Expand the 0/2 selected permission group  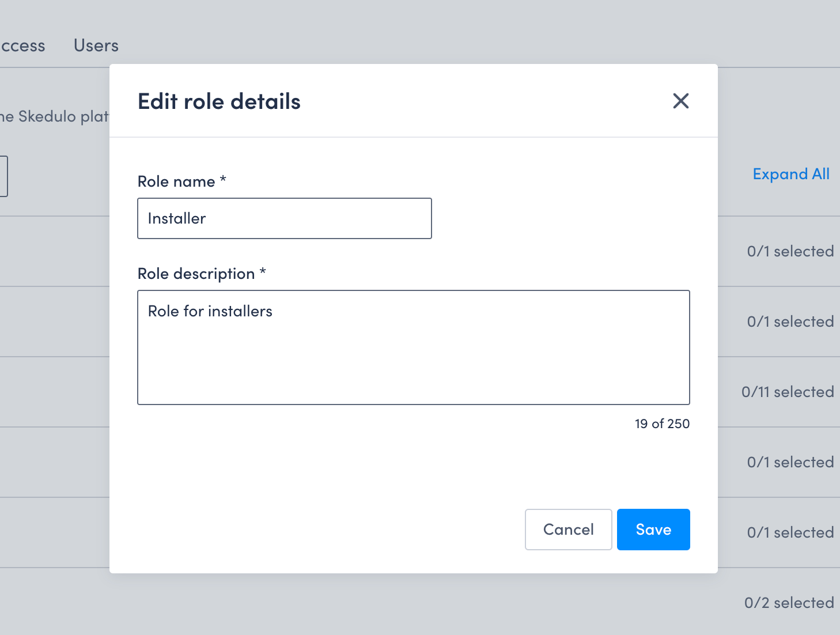[x=789, y=602]
